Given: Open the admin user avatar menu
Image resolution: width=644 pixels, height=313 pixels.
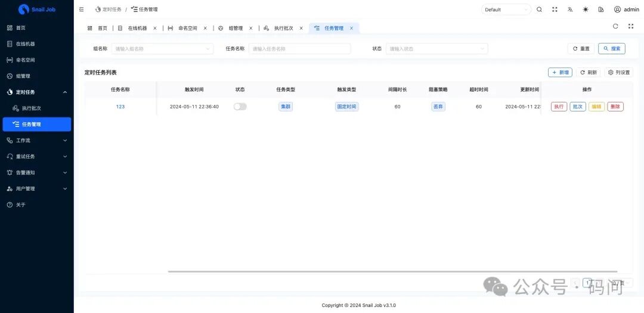Looking at the screenshot, I should 627,10.
